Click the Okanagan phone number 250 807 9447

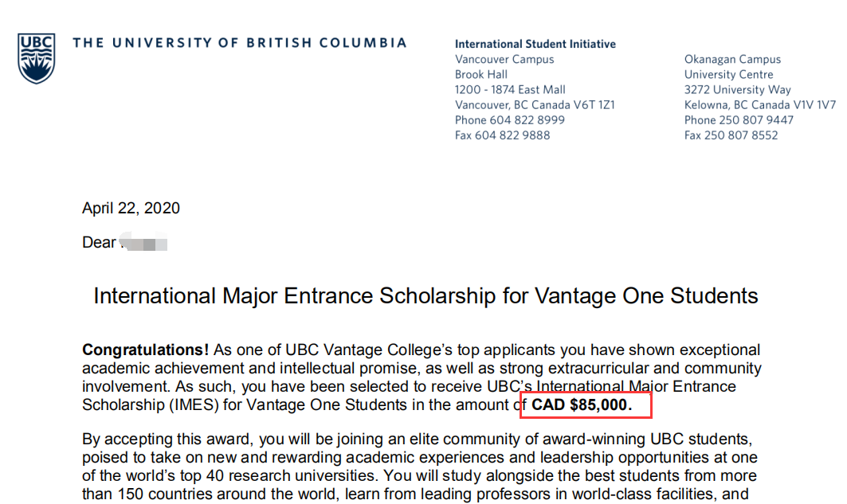756,119
